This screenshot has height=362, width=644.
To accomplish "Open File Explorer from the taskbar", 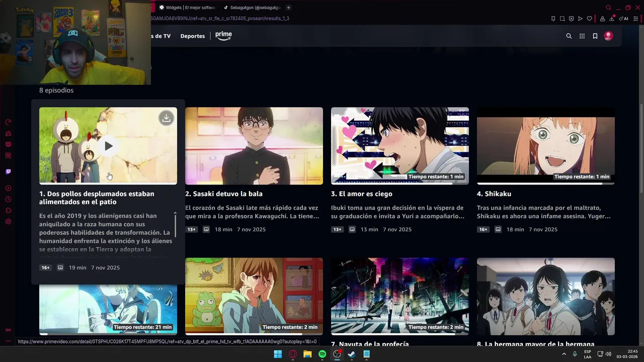I will [x=307, y=354].
